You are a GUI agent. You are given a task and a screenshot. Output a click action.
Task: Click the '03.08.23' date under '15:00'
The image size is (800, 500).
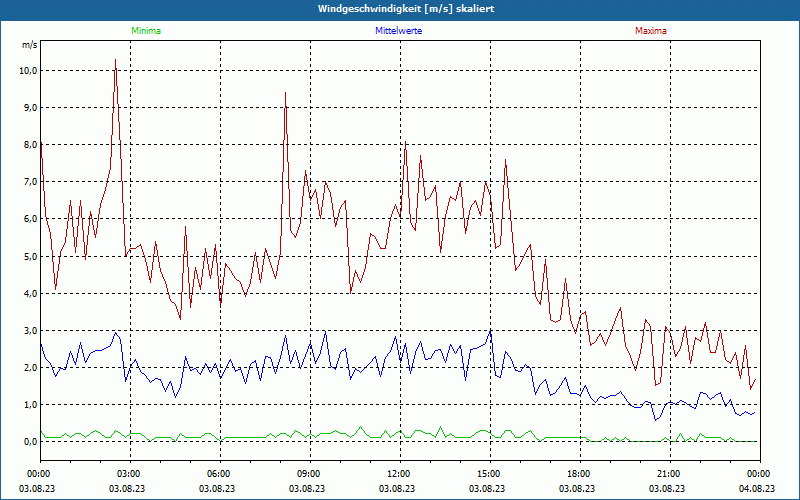pos(487,489)
